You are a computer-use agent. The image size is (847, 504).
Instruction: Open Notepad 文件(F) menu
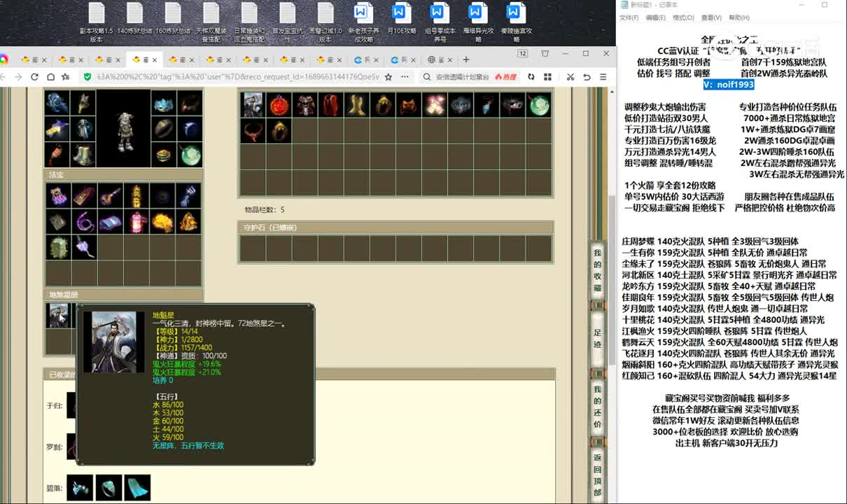pos(629,17)
